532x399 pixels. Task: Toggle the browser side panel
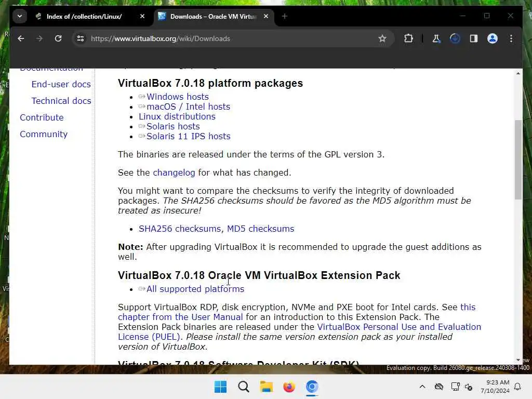point(474,38)
